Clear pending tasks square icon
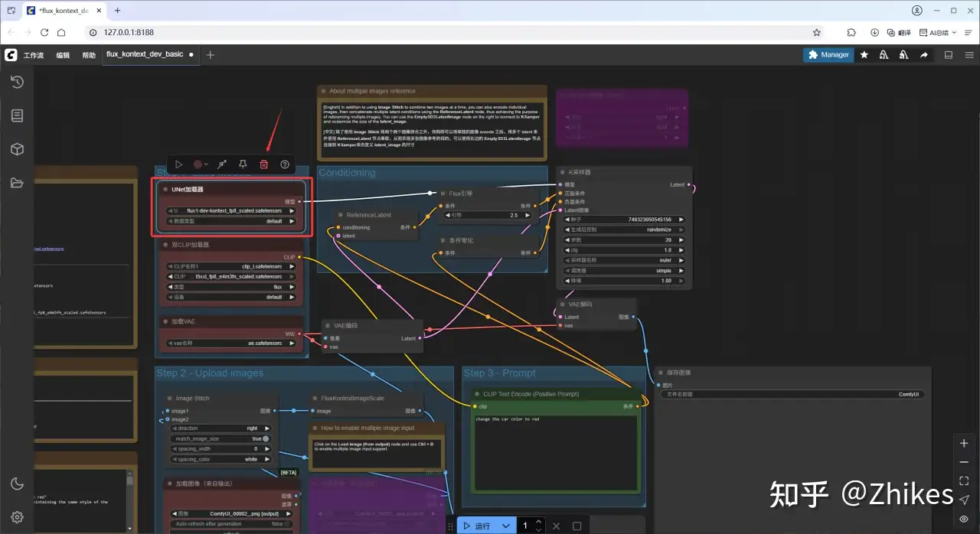Image resolution: width=980 pixels, height=534 pixels. click(x=577, y=526)
